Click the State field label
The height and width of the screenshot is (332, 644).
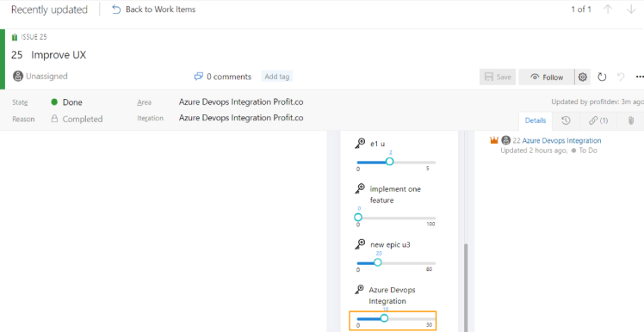pos(20,102)
